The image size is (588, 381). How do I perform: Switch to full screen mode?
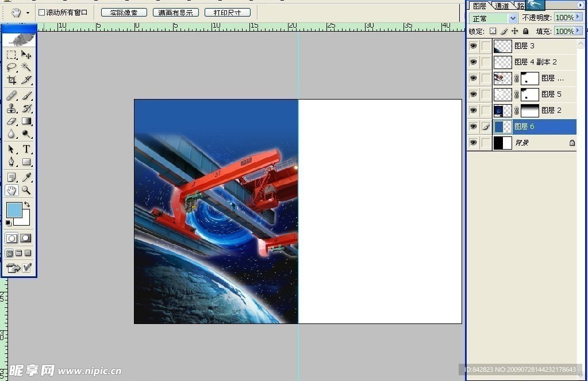tap(28, 253)
